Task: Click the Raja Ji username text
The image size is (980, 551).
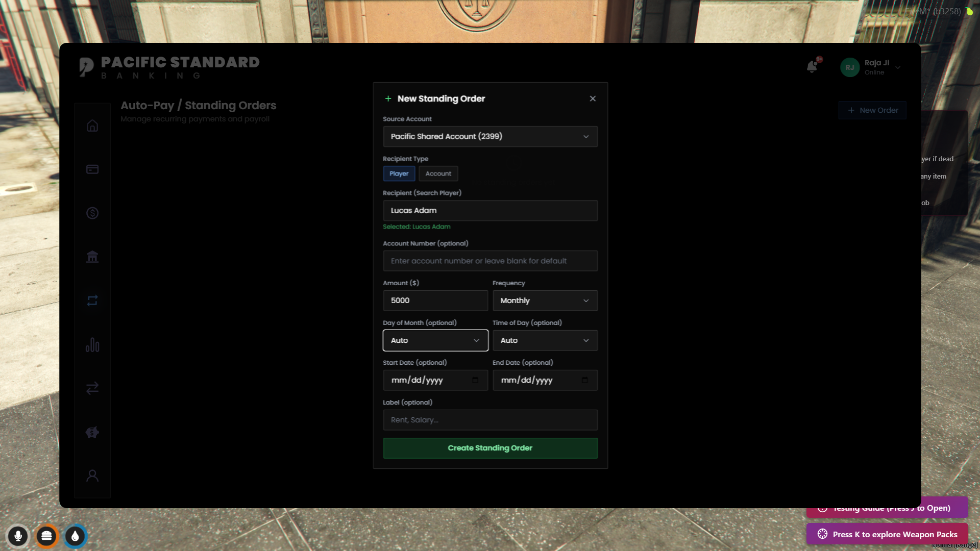Action: [876, 63]
